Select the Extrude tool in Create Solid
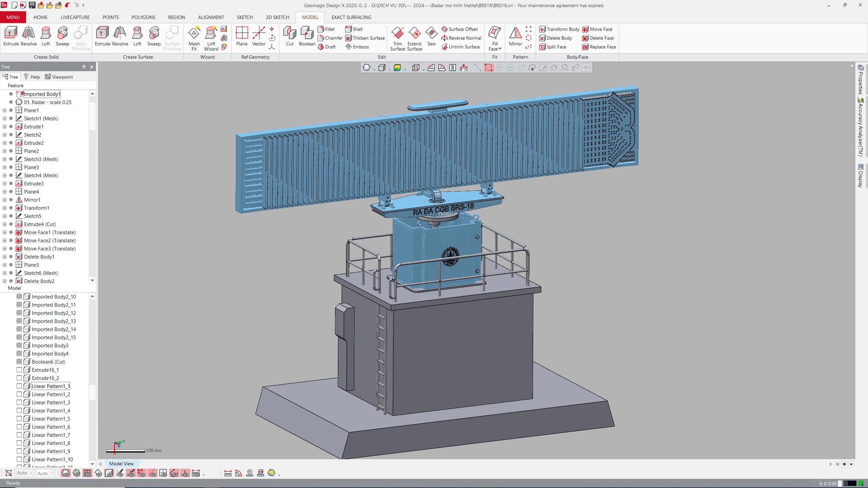The width and height of the screenshot is (868, 488). pyautogui.click(x=11, y=36)
